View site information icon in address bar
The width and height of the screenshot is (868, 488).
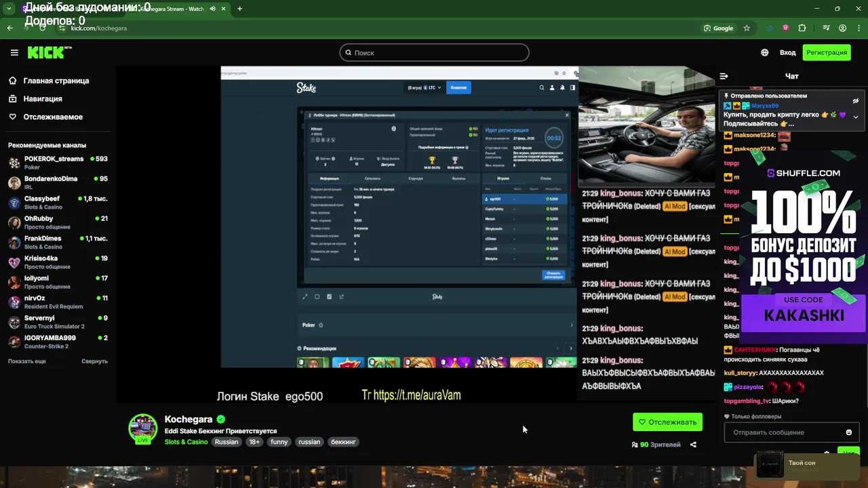tap(62, 28)
